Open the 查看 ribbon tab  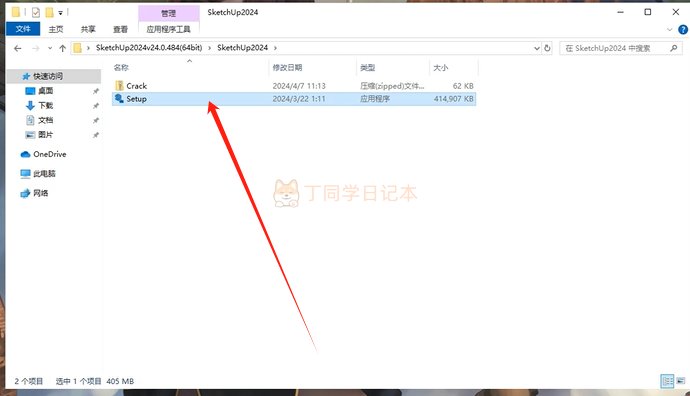point(120,29)
